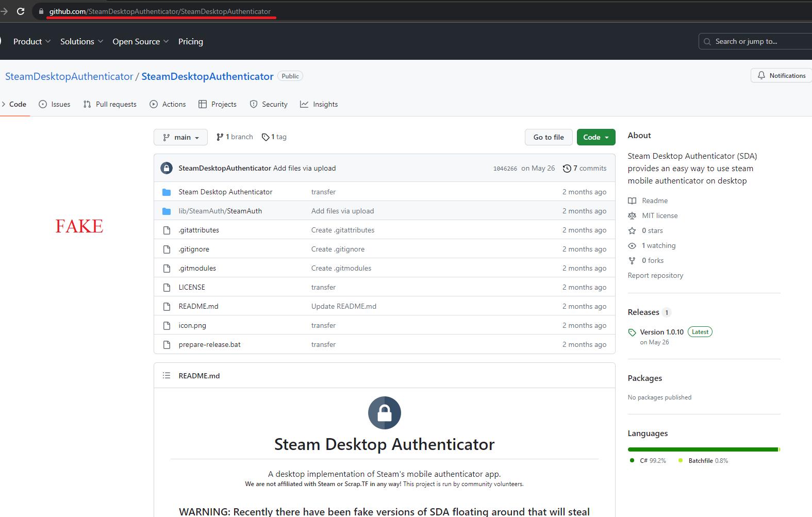The image size is (812, 517).
Task: Click the file icon beside prepare-release.bat
Action: point(167,345)
